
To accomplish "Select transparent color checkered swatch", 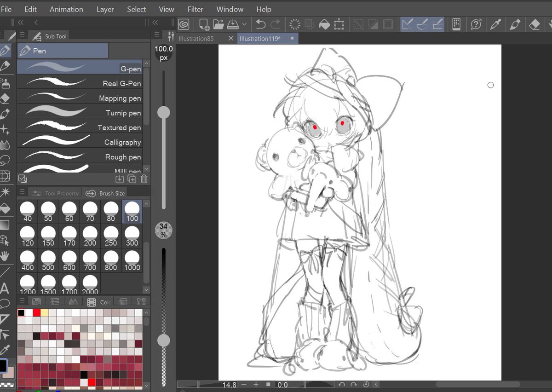I will click(6, 384).
